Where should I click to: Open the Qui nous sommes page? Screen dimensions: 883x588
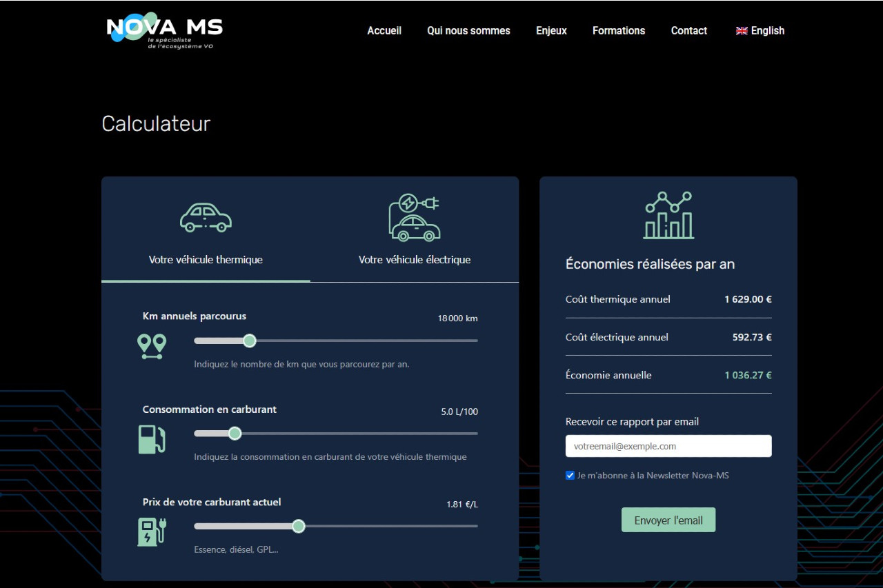pos(468,31)
